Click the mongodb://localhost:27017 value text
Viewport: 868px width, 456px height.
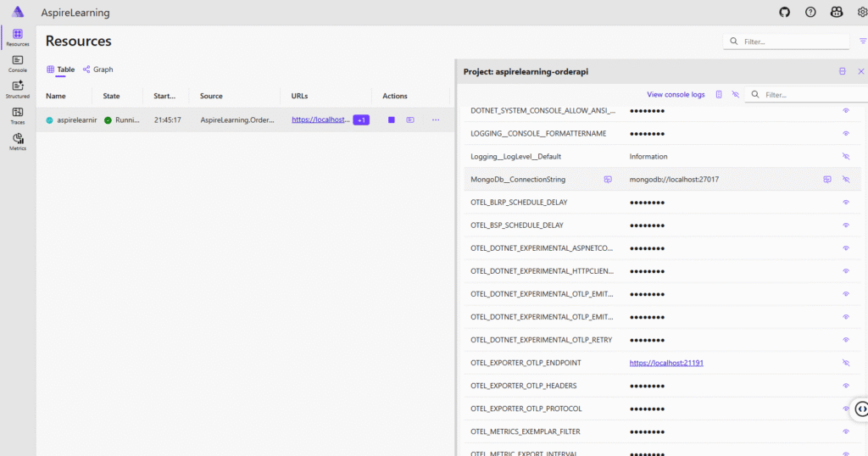674,180
